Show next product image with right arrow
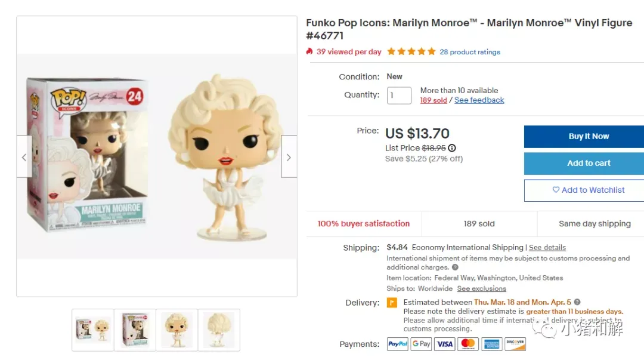The width and height of the screenshot is (644, 357). coord(289,156)
